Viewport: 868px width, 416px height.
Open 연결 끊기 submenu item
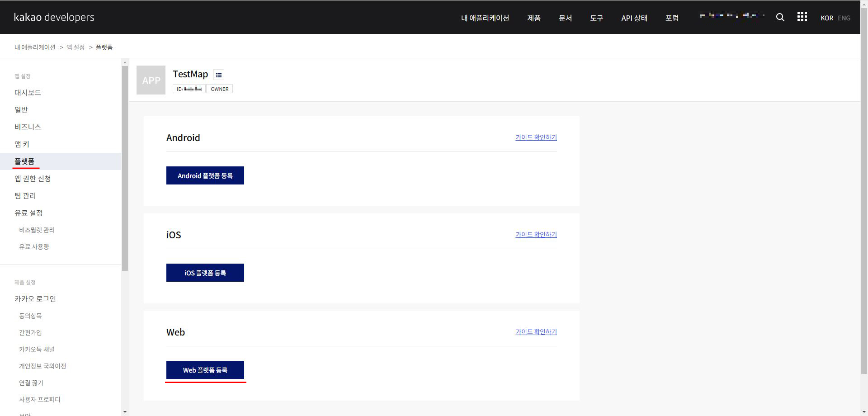click(31, 383)
